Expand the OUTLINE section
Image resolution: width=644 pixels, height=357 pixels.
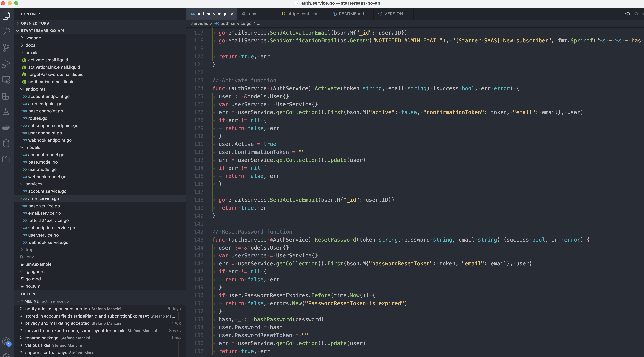click(17, 294)
